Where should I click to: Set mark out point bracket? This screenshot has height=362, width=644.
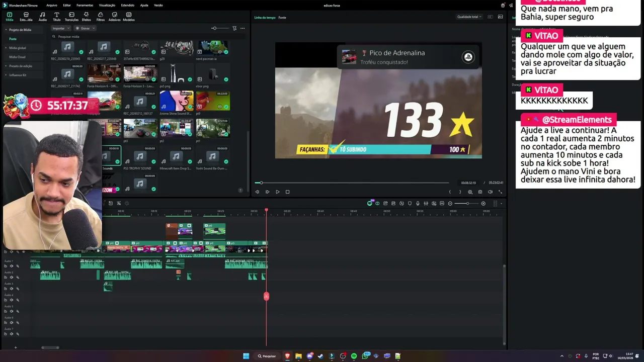[459, 192]
